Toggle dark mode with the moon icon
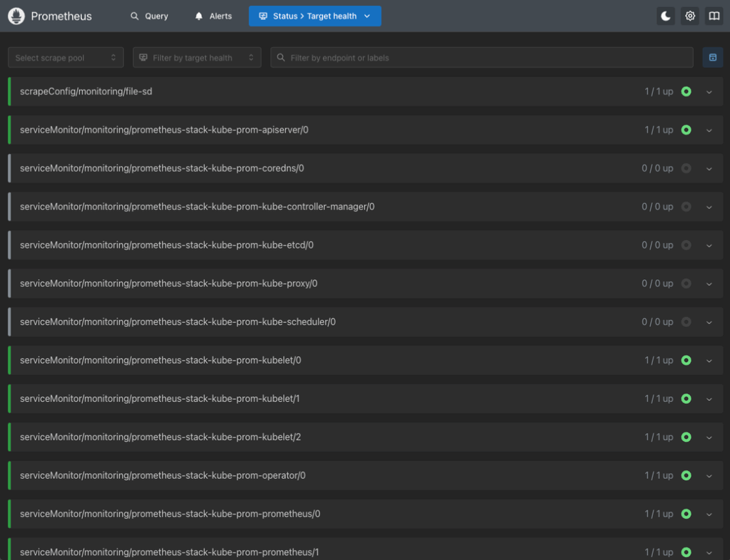 click(x=665, y=16)
